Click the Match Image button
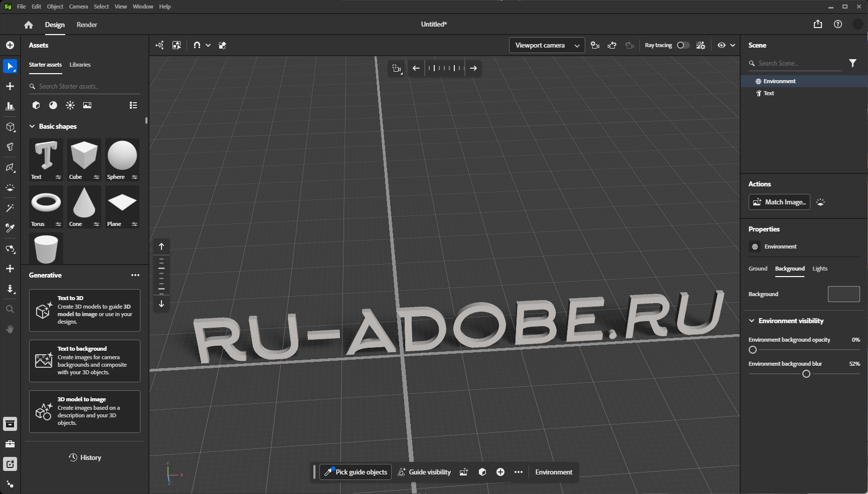The width and height of the screenshot is (868, 494). coord(779,202)
